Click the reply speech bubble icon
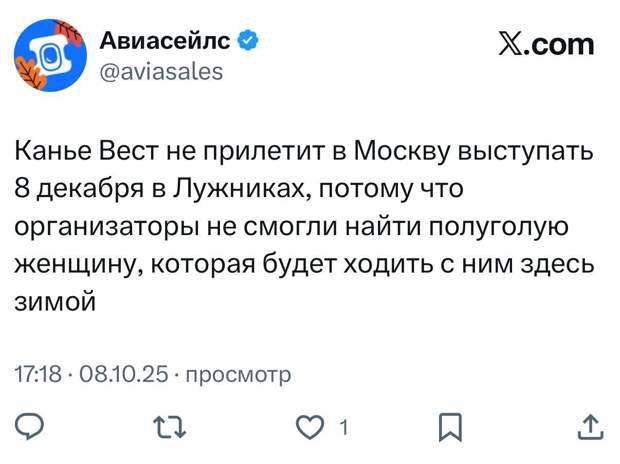 (x=31, y=428)
